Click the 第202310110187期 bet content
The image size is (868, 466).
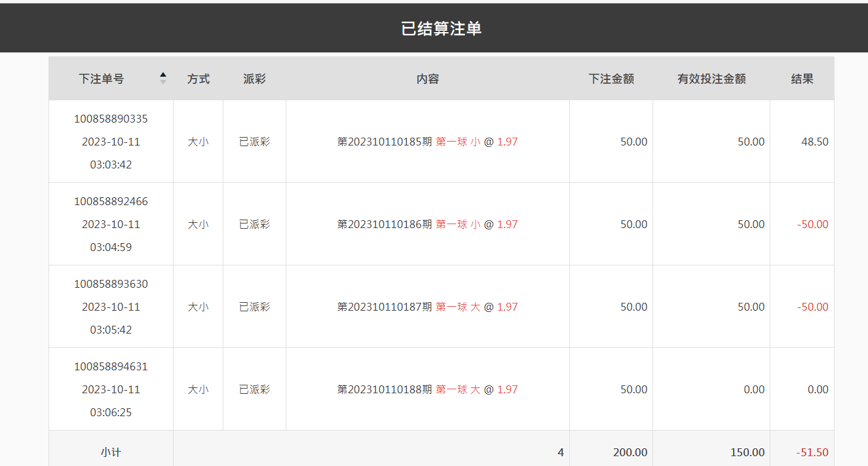pos(427,307)
